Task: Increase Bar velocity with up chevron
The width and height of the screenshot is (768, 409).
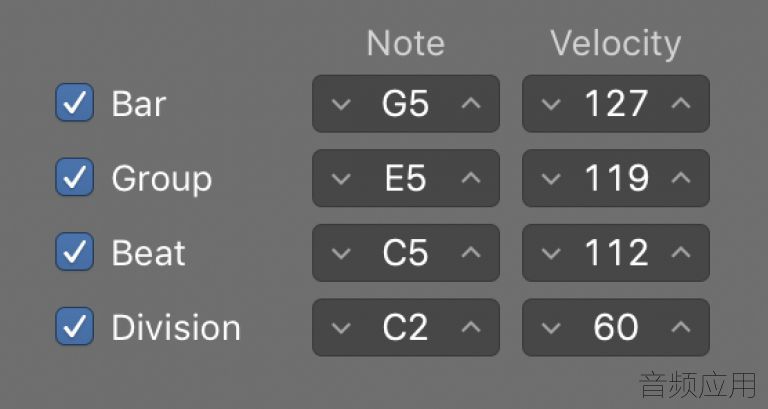Action: [681, 103]
